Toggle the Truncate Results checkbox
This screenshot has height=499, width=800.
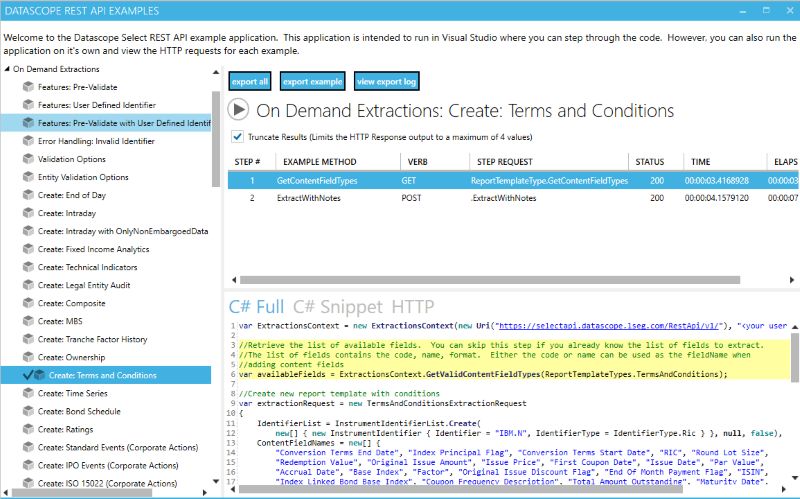point(237,136)
